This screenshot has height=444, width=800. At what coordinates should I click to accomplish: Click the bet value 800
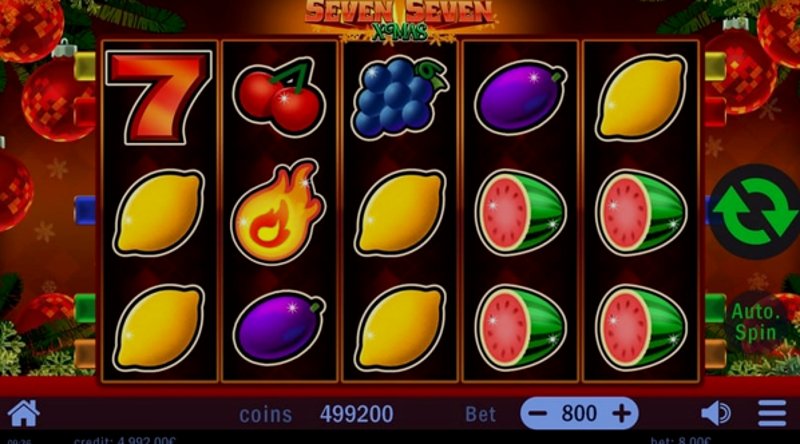click(579, 413)
